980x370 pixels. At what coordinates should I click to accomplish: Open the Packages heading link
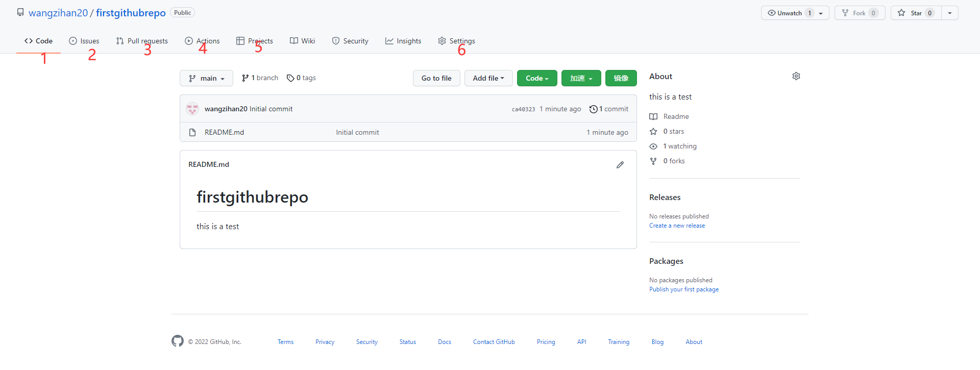click(x=666, y=261)
